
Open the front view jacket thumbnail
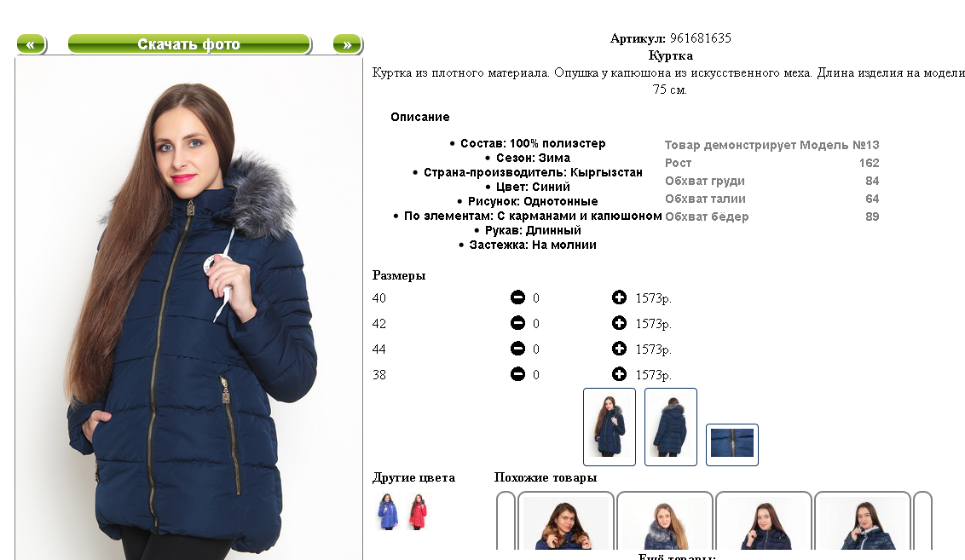point(610,426)
